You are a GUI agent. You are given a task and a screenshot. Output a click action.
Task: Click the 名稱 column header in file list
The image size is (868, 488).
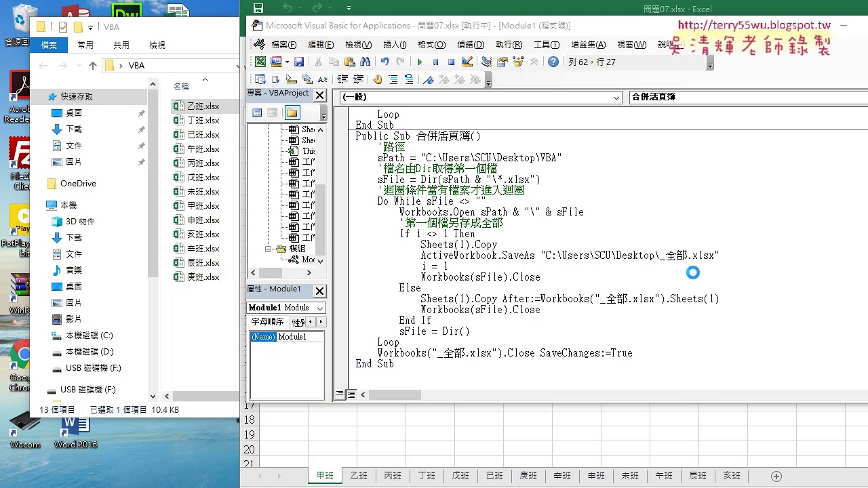coord(181,87)
